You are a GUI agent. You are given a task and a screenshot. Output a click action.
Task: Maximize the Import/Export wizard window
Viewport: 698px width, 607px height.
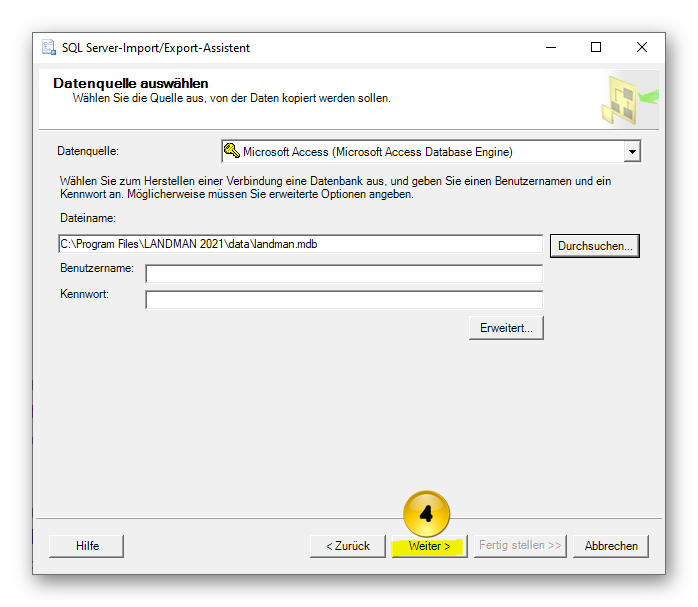click(596, 48)
